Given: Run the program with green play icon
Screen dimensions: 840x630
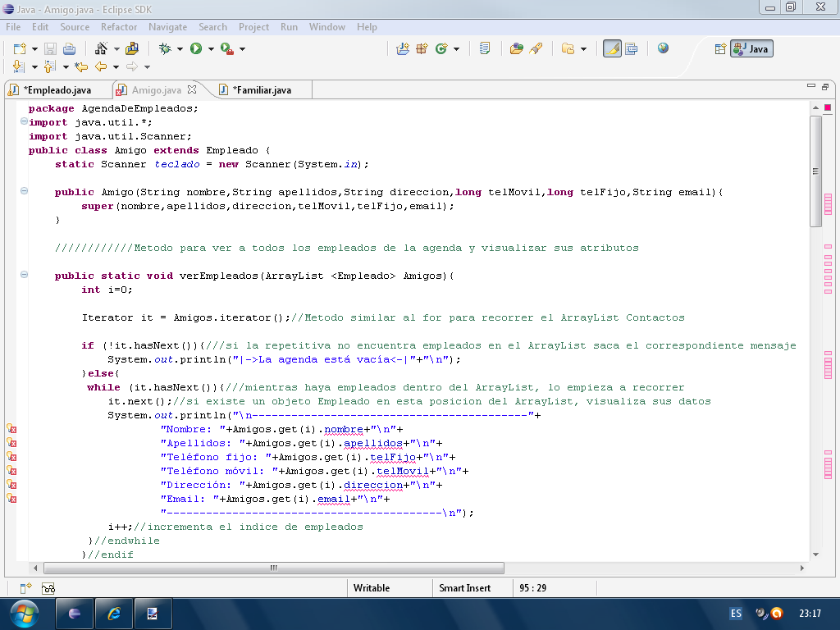Looking at the screenshot, I should click(196, 48).
